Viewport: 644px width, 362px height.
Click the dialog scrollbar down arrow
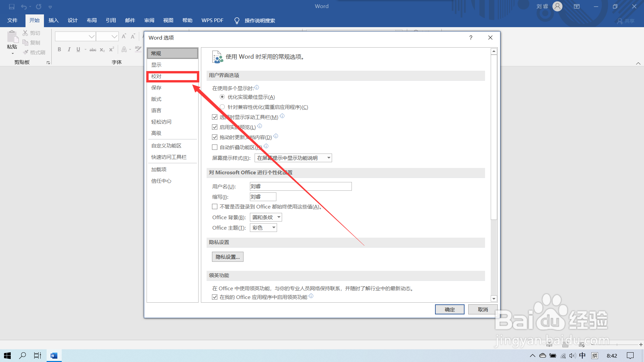494,299
